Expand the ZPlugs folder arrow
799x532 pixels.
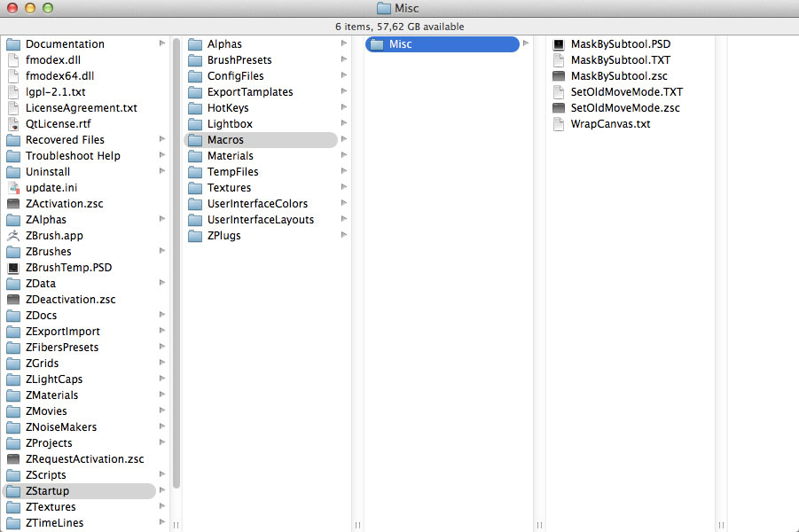[x=344, y=235]
